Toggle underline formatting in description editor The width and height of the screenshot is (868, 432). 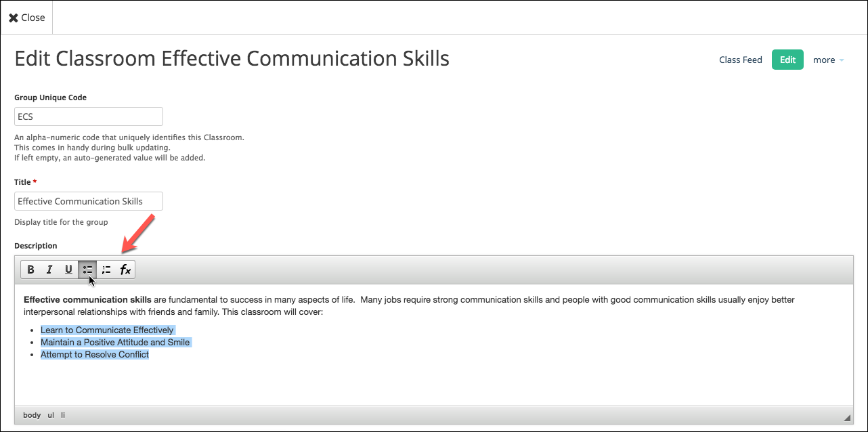pyautogui.click(x=68, y=269)
